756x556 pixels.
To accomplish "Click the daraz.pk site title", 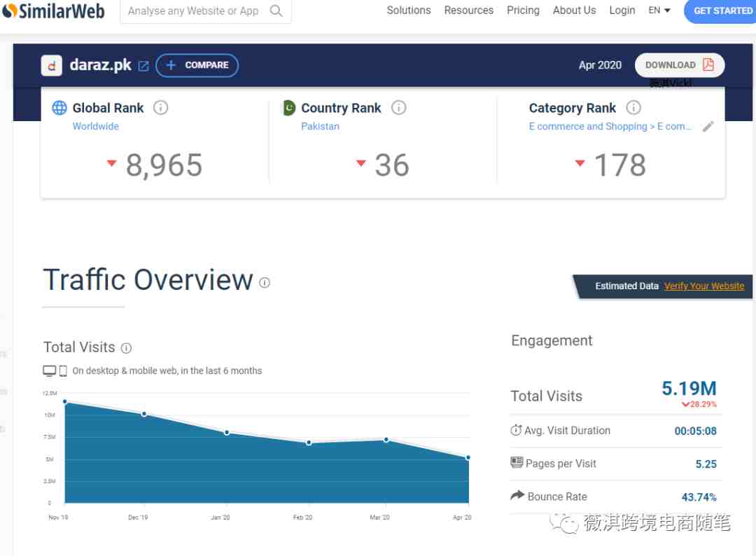I will [100, 64].
